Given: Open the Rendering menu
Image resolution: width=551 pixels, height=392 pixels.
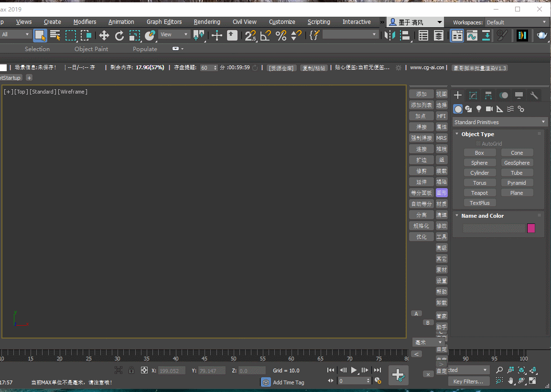Looking at the screenshot, I should click(207, 22).
